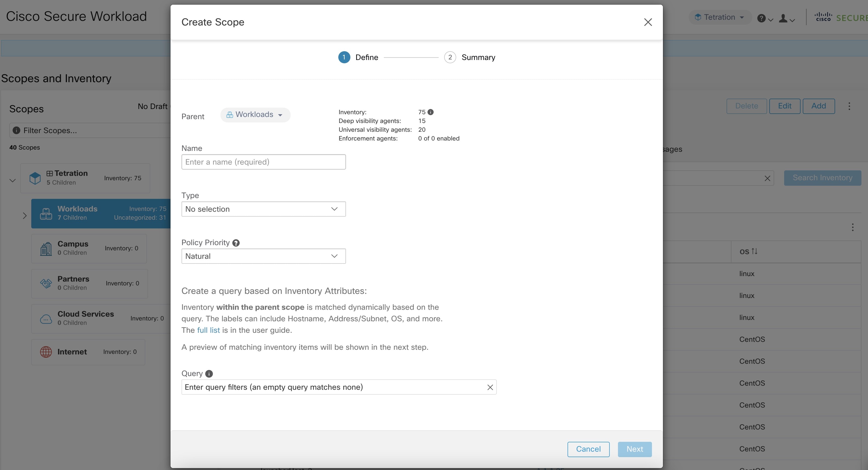868x470 pixels.
Task: Click the Cancel button
Action: point(588,449)
